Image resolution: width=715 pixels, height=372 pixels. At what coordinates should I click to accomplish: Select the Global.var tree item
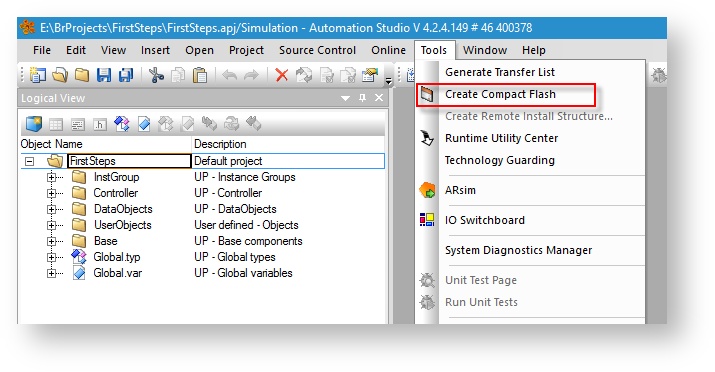(x=118, y=273)
